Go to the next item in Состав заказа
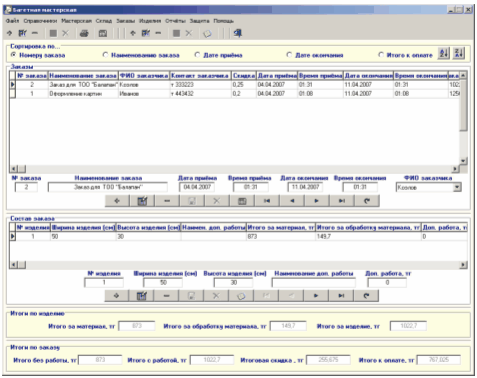The image size is (477, 378). point(316,296)
